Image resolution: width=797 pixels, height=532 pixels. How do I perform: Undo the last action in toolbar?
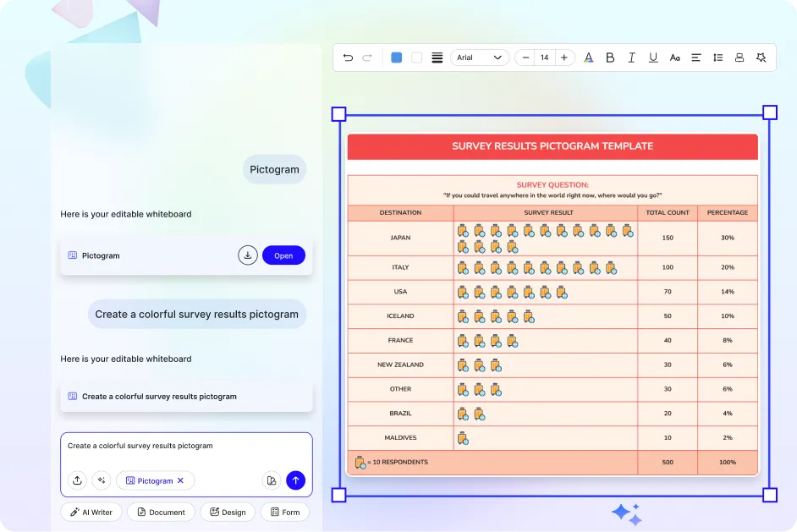click(349, 58)
